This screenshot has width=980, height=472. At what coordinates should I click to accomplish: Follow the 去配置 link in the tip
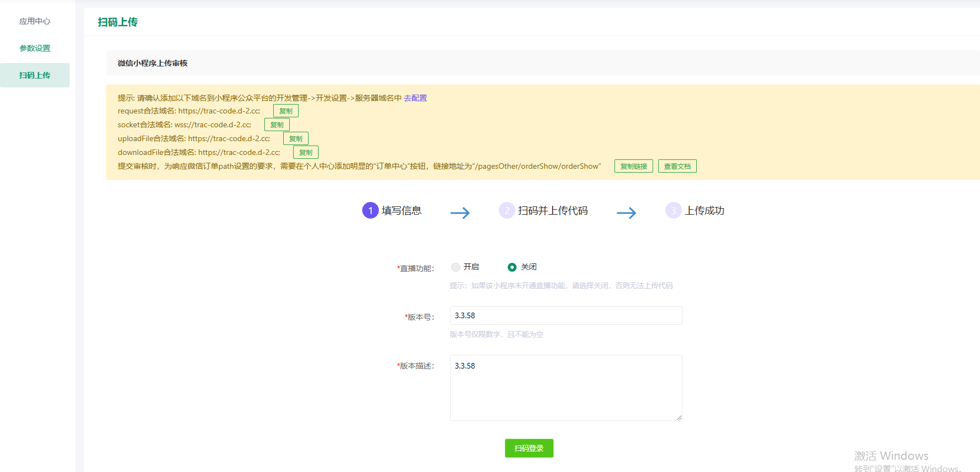pyautogui.click(x=415, y=98)
